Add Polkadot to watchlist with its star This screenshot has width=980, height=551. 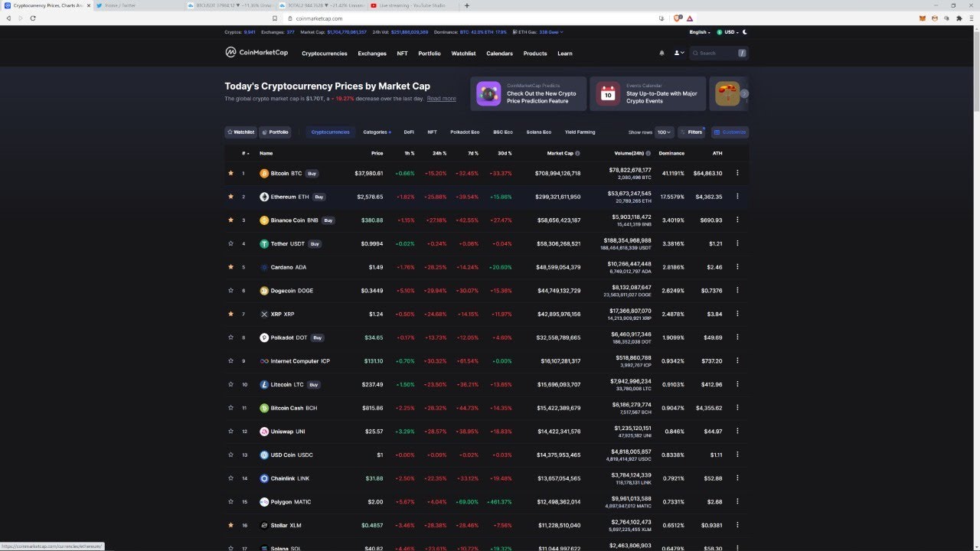tap(230, 337)
